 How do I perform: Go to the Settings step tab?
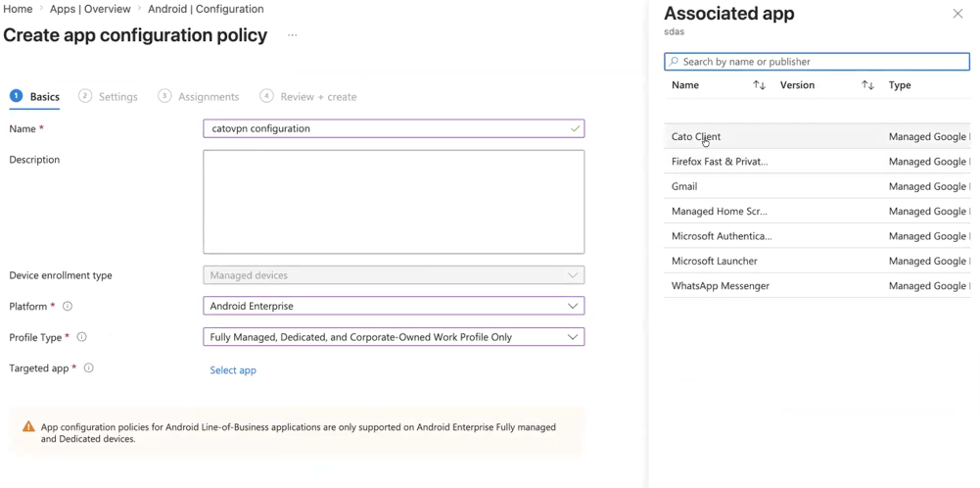[108, 97]
